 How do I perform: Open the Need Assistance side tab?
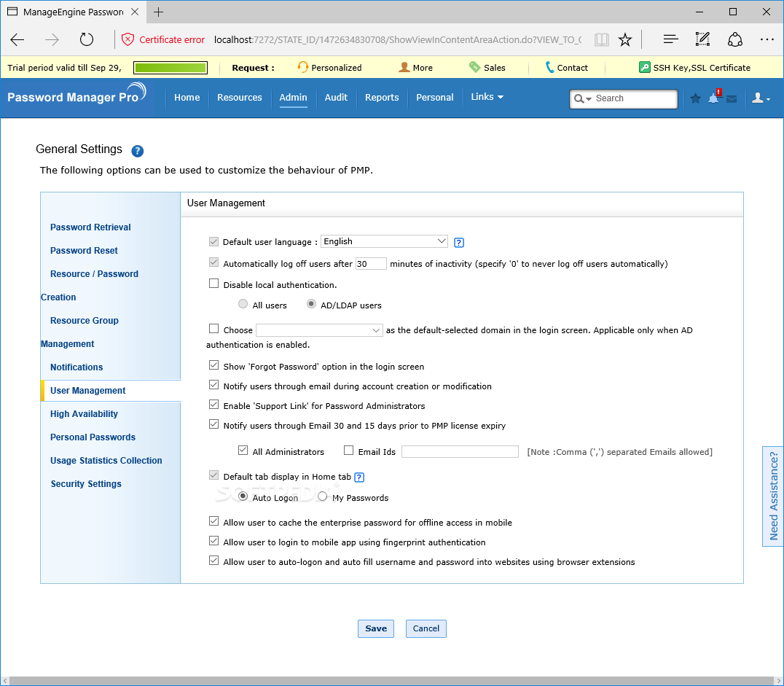pyautogui.click(x=773, y=496)
